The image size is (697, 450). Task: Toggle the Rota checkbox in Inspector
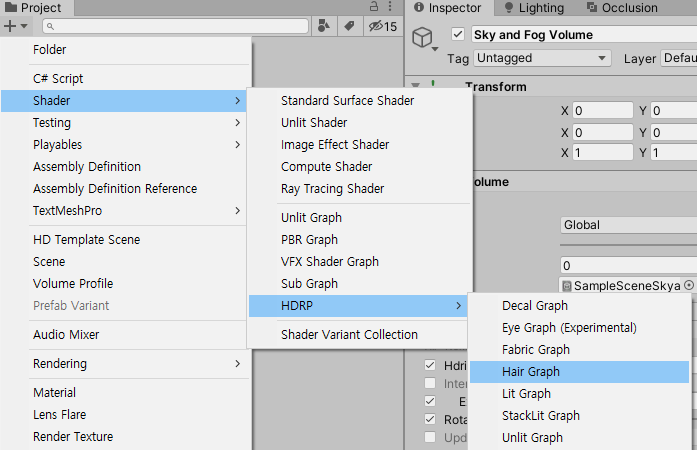(430, 419)
